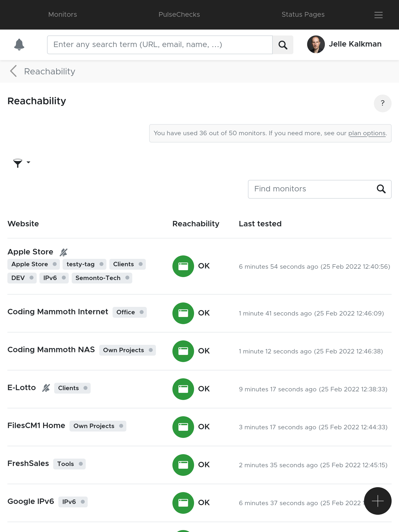Image resolution: width=399 pixels, height=532 pixels.
Task: Expand the filter funnel dropdown
Action: click(x=21, y=163)
